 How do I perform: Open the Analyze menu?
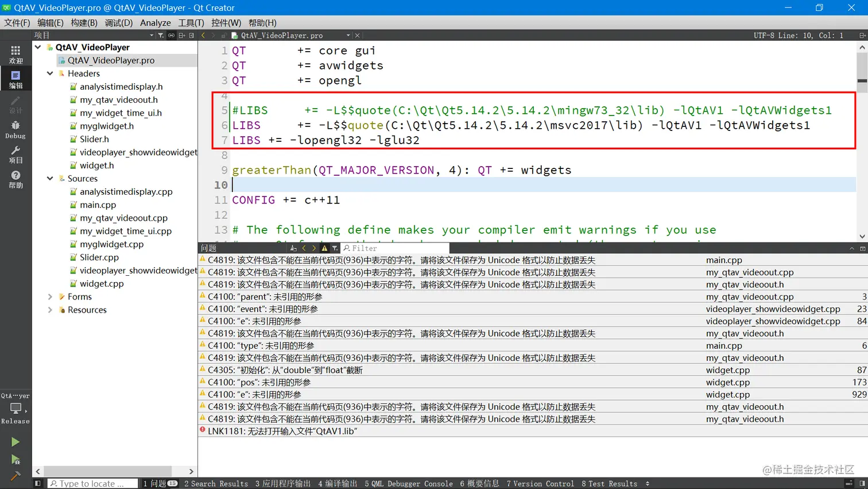coord(156,23)
